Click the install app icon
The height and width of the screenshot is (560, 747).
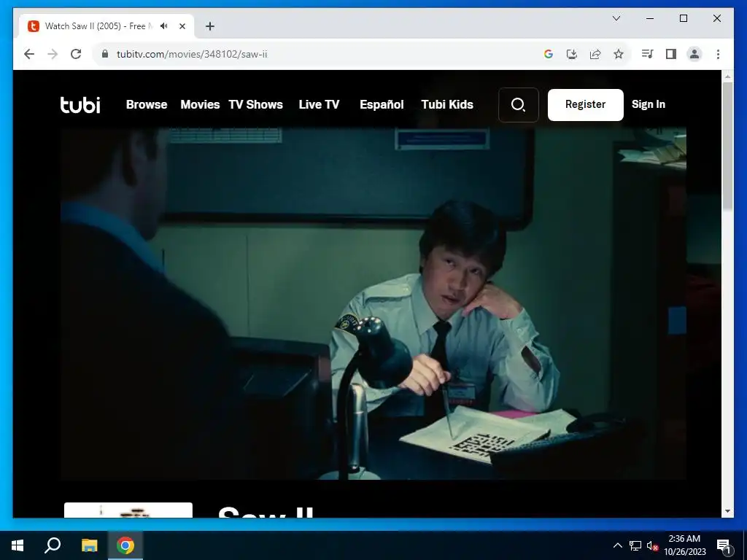pos(572,54)
